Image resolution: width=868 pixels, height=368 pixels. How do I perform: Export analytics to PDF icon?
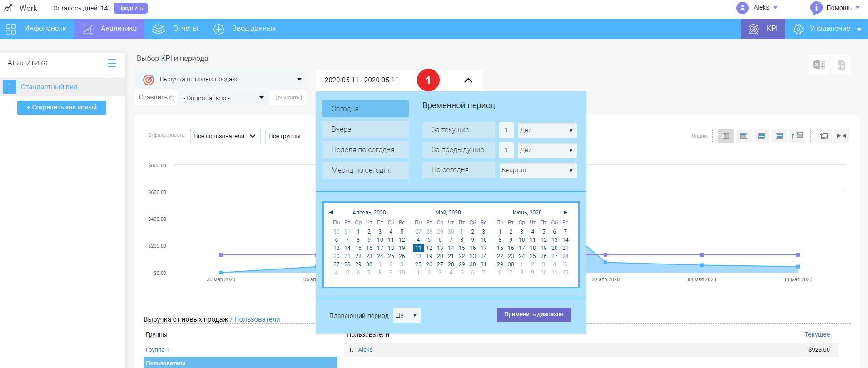pos(841,65)
